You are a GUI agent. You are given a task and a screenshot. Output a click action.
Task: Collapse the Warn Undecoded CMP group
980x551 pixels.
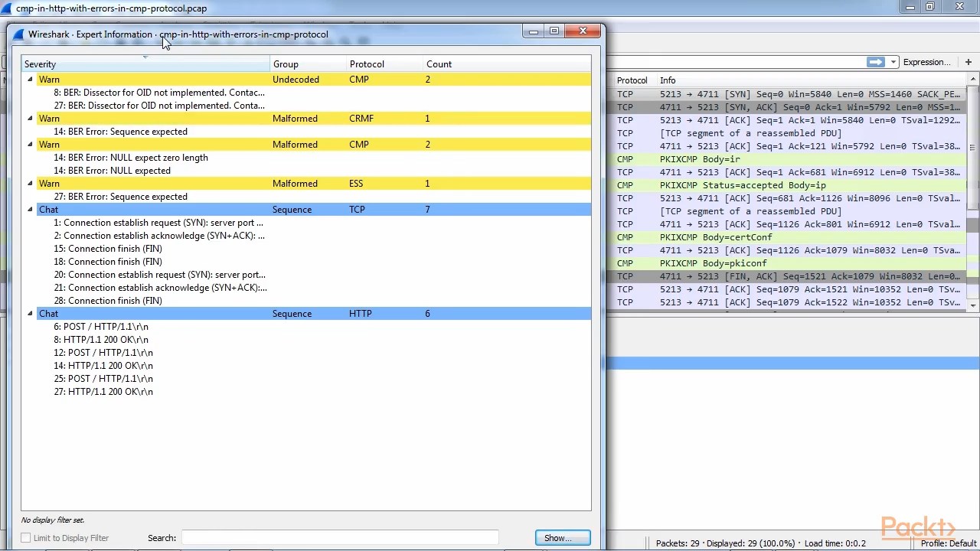tap(31, 80)
